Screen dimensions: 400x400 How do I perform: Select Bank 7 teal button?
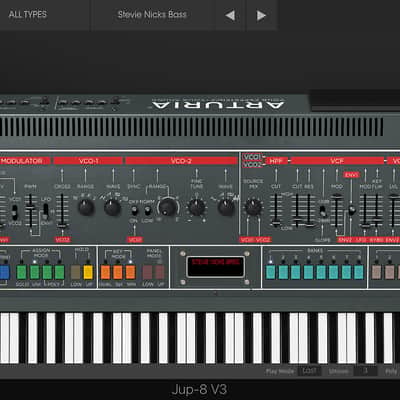pyautogui.click(x=346, y=272)
